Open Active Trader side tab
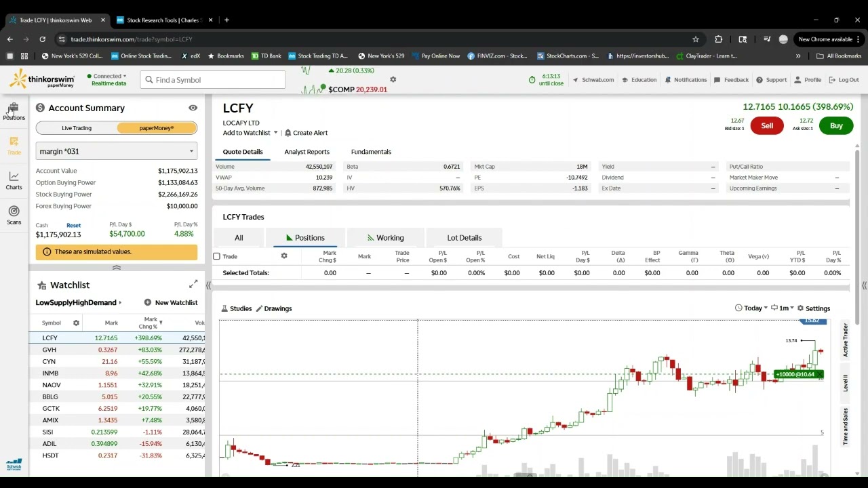 (845, 340)
